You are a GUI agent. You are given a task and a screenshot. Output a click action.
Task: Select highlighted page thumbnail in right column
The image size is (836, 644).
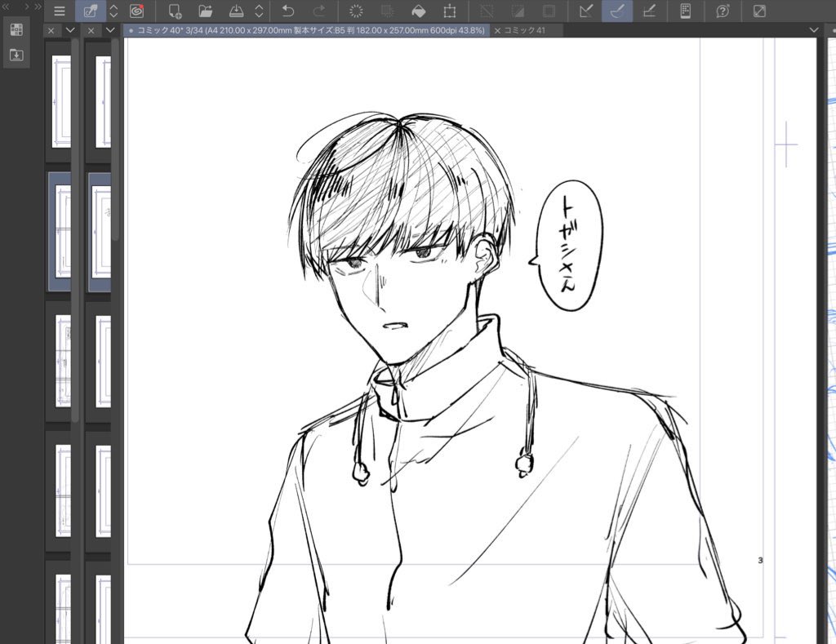(x=101, y=231)
